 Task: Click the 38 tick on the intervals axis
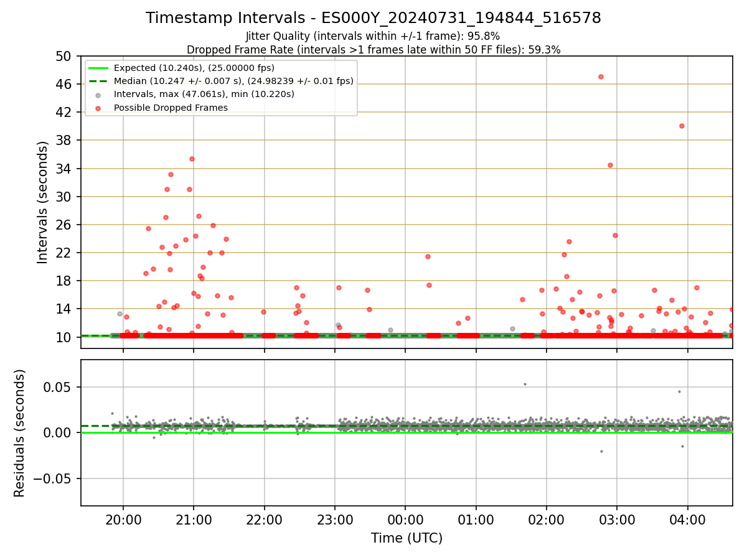click(65, 140)
